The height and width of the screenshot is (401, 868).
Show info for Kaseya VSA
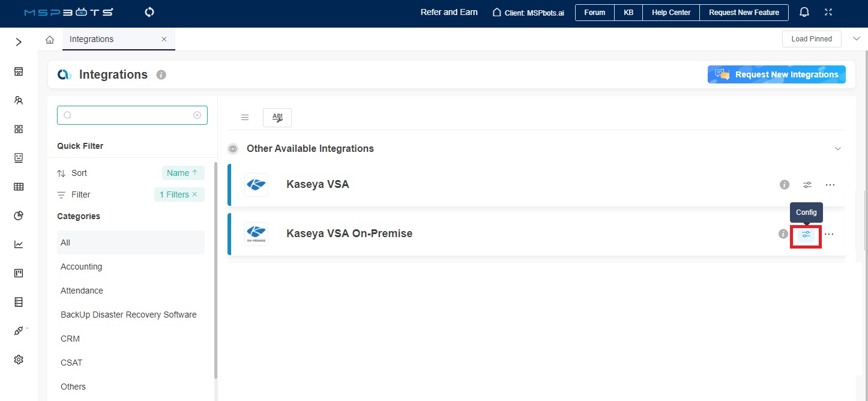(785, 184)
